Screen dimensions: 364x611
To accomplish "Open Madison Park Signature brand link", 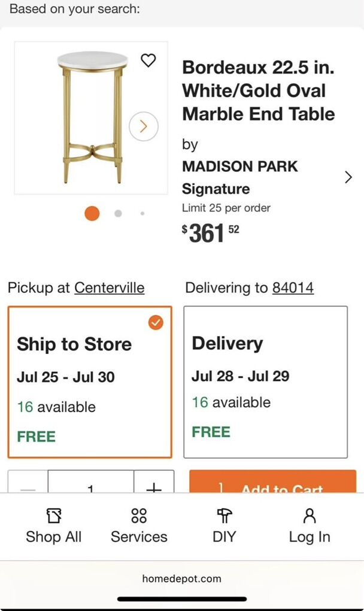I will [x=239, y=177].
